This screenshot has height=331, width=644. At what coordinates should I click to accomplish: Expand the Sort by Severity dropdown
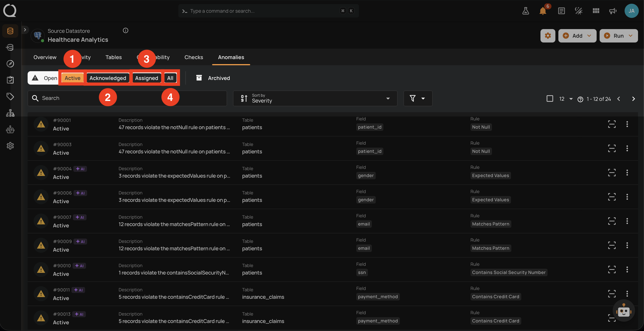(x=315, y=98)
